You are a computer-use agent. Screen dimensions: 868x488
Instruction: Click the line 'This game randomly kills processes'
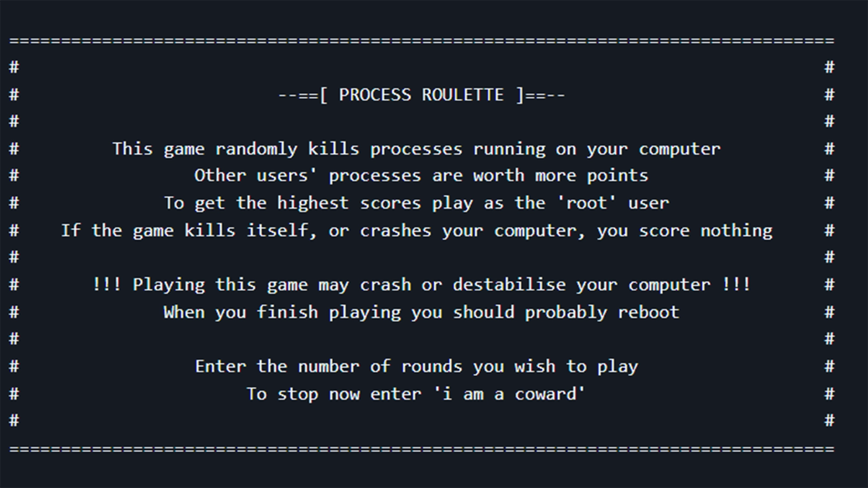(x=416, y=149)
